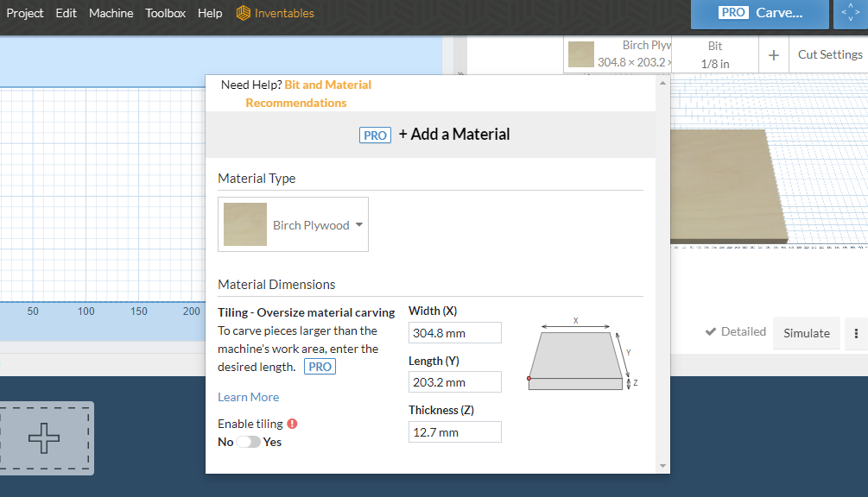Image resolution: width=868 pixels, height=497 pixels.
Task: Click the Simulate button
Action: coord(806,333)
